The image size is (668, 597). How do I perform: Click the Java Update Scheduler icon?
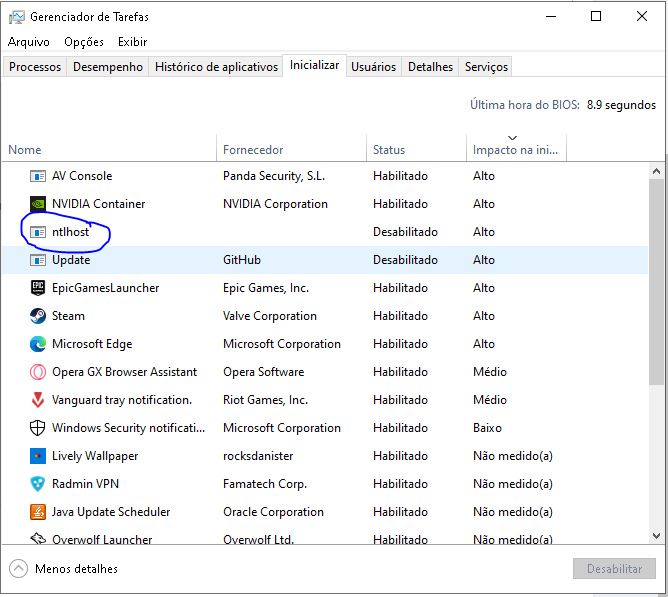(38, 512)
